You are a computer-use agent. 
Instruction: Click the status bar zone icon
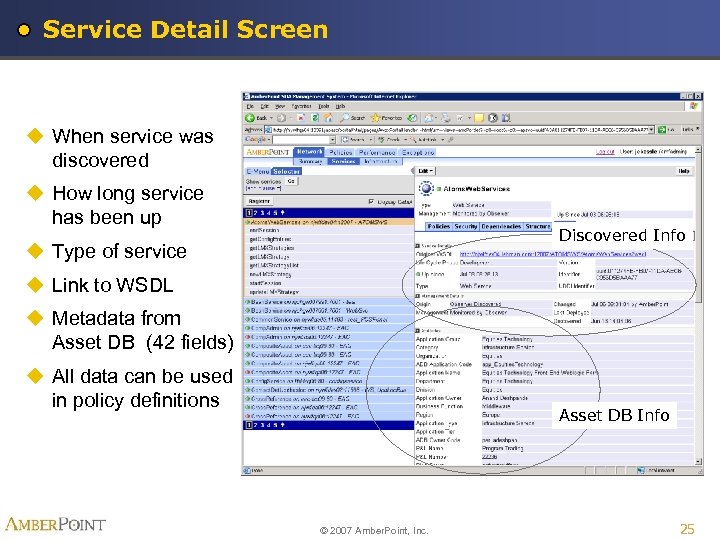point(641,470)
